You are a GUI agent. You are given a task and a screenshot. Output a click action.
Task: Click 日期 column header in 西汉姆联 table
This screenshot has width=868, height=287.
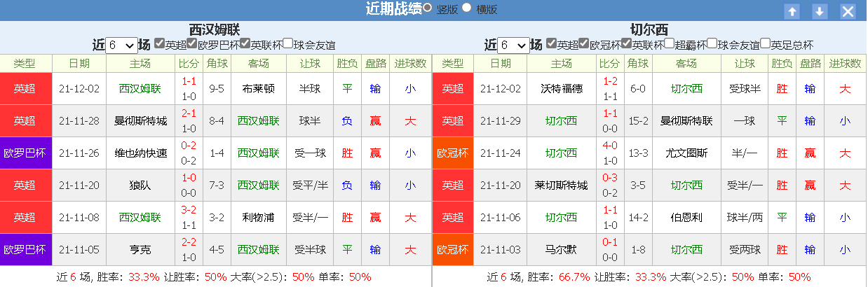click(79, 64)
